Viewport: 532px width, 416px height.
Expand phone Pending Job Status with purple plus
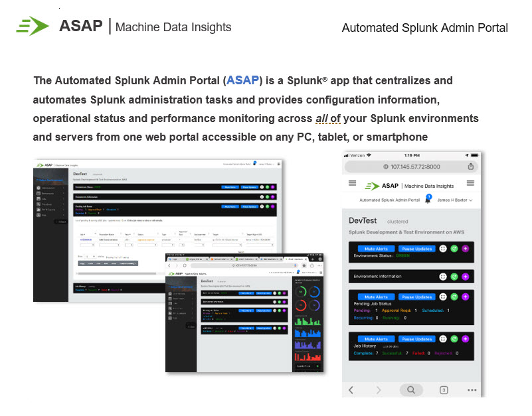[x=465, y=297]
